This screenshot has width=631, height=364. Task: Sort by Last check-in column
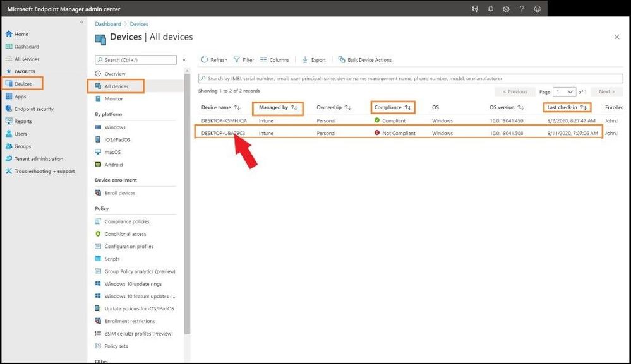pyautogui.click(x=567, y=107)
